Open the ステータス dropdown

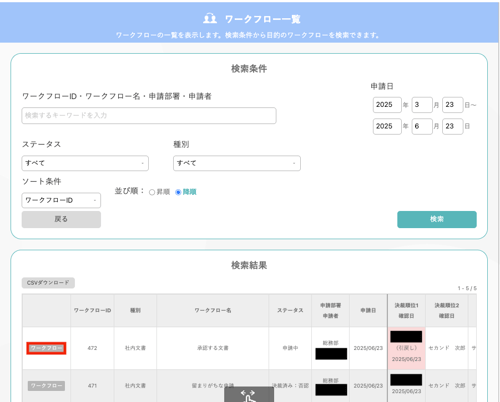tap(85, 163)
